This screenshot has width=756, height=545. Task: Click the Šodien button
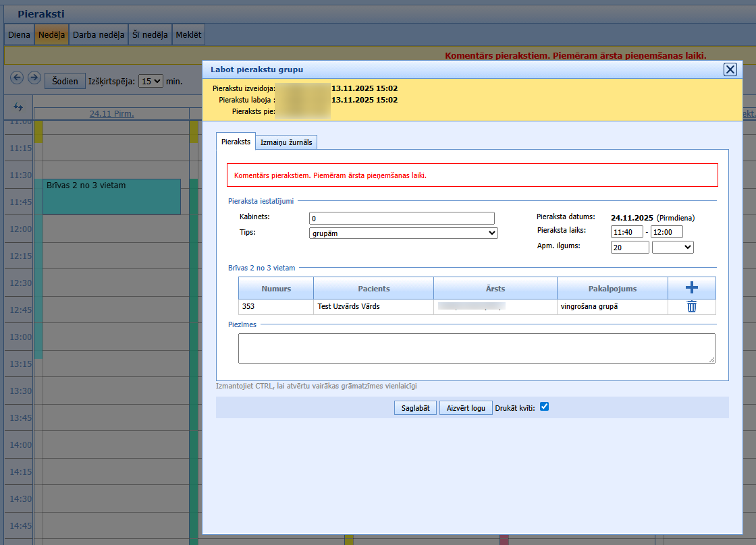[x=65, y=81]
